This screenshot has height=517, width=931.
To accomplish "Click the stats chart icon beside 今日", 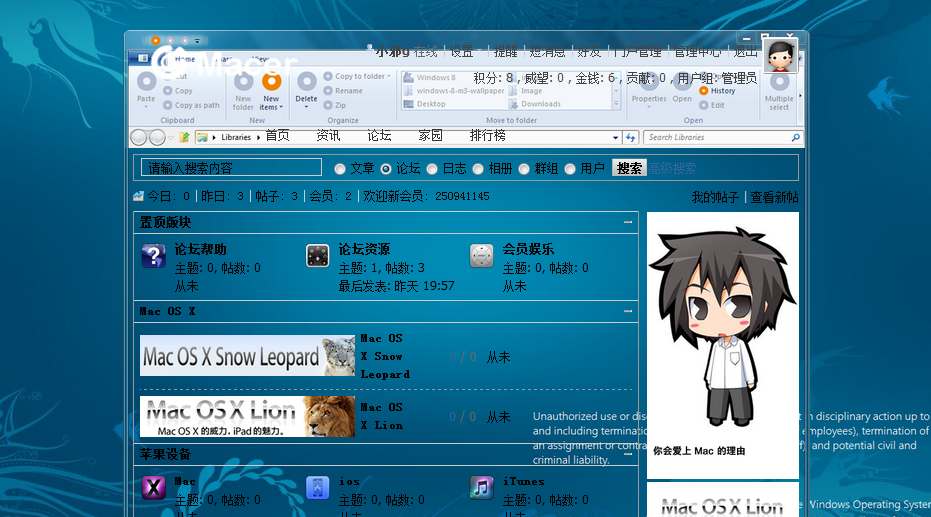I will click(138, 196).
